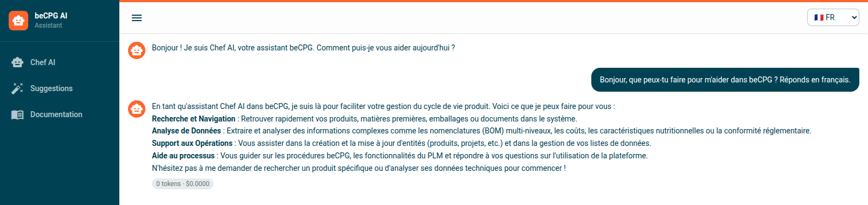The width and height of the screenshot is (868, 205).
Task: Click the Documentation book icon
Action: point(17,114)
